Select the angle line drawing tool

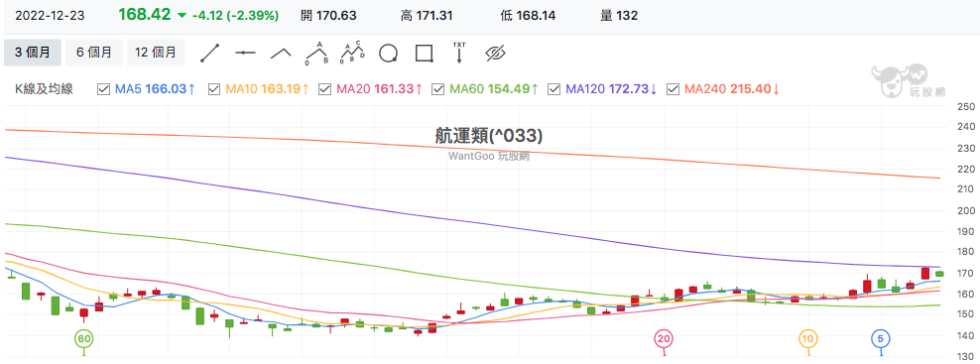[281, 54]
